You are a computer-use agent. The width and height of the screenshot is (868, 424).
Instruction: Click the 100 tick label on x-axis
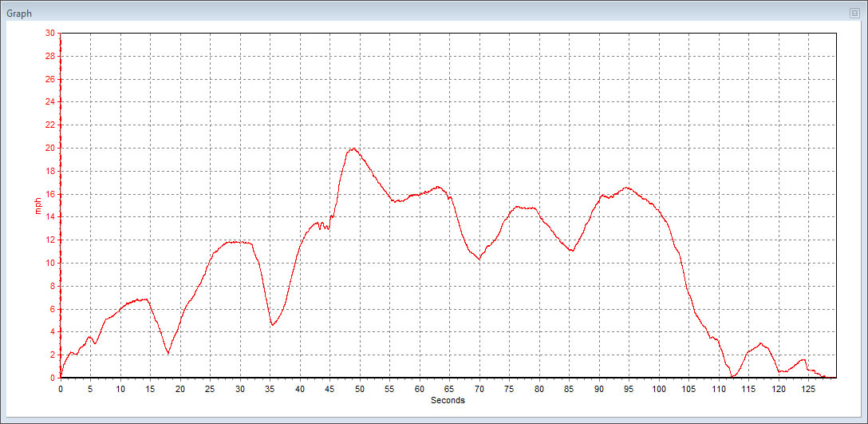tap(659, 390)
